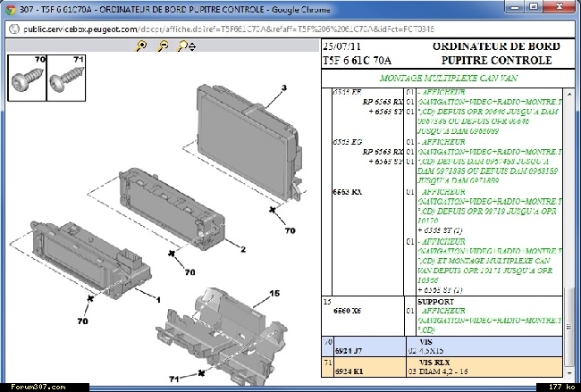Click the fit-to-window magnifier icon
581x392 pixels.
[x=187, y=46]
